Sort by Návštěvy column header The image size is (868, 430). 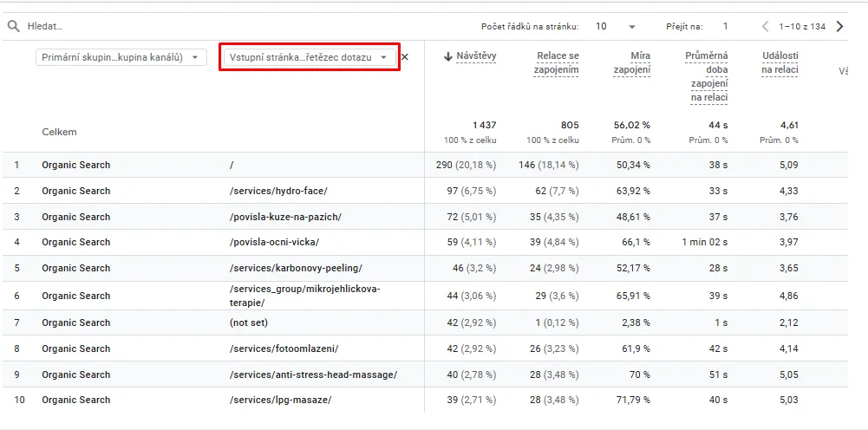pyautogui.click(x=476, y=55)
